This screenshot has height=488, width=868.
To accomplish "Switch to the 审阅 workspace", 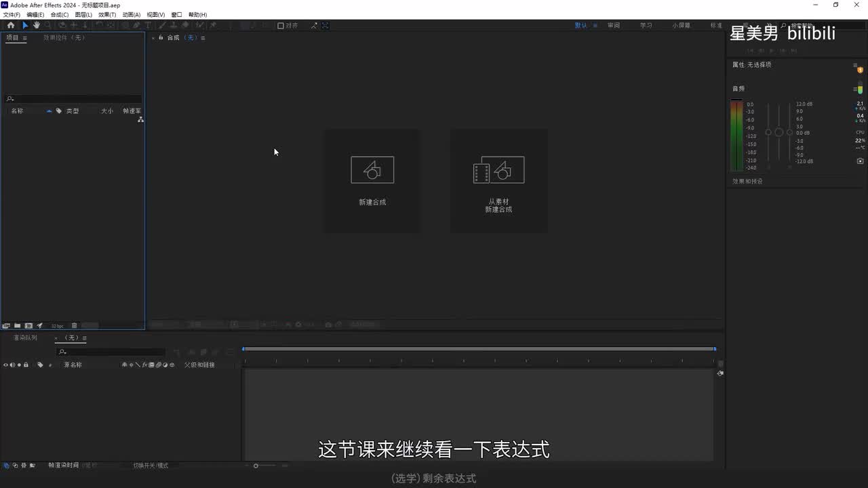I will pyautogui.click(x=614, y=25).
